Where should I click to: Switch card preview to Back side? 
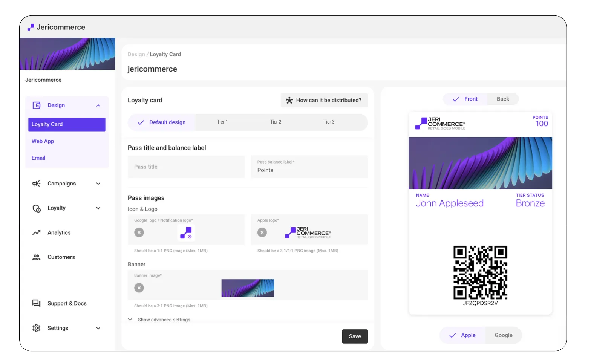pyautogui.click(x=502, y=99)
